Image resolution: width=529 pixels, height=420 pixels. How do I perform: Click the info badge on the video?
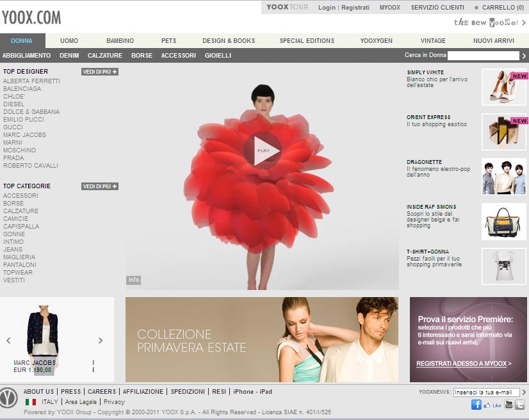tap(134, 280)
